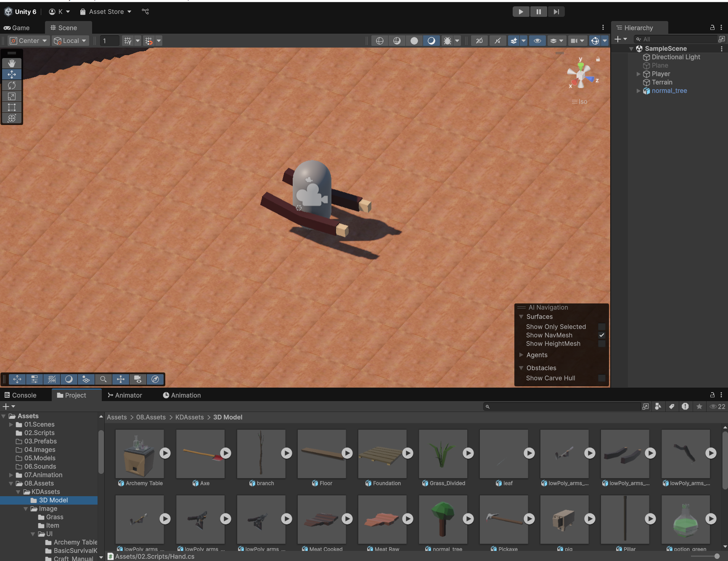Click the 08.Assets breadcrumb link
The image size is (728, 561).
[x=151, y=417]
